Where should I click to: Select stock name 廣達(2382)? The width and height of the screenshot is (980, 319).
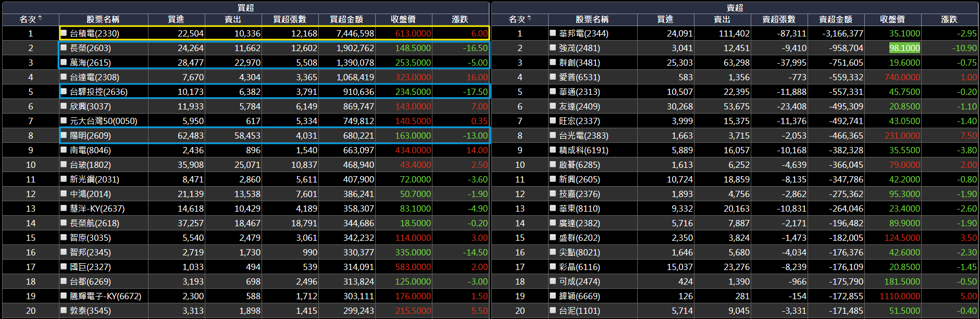(579, 223)
